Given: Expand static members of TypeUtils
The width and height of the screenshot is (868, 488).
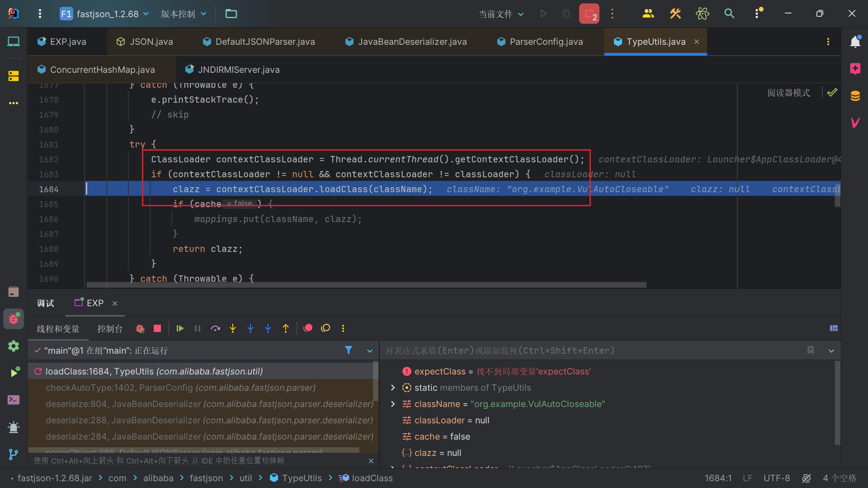Looking at the screenshot, I should (x=392, y=388).
